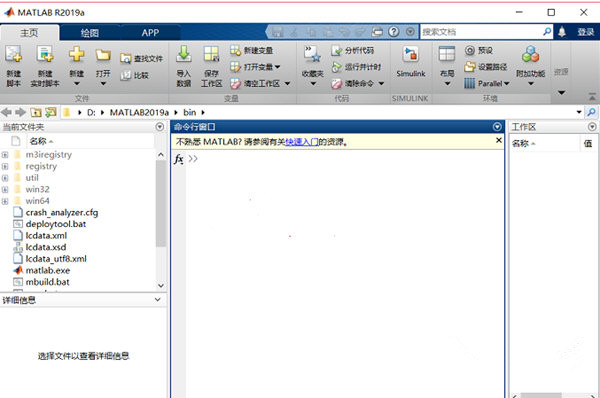Launch Simulink
Viewport: 600px width, 398px height.
click(x=411, y=62)
